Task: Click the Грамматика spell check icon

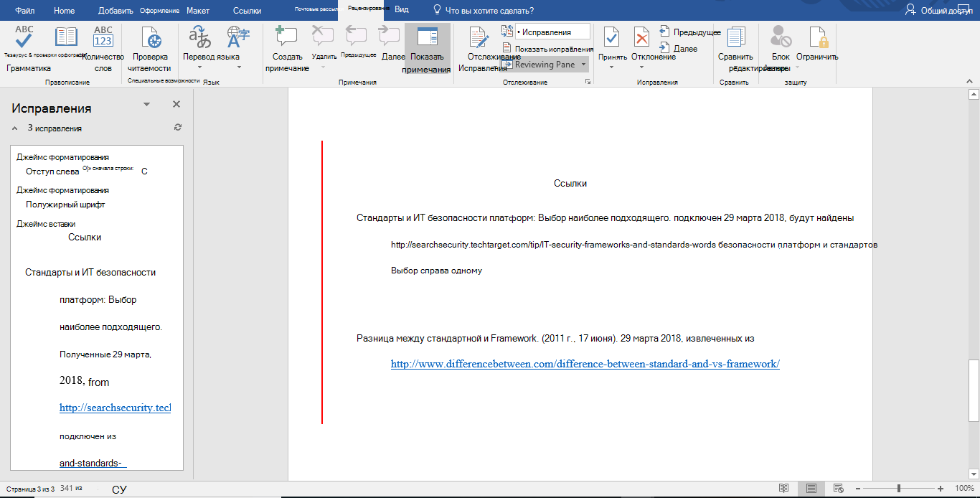Action: click(x=24, y=37)
